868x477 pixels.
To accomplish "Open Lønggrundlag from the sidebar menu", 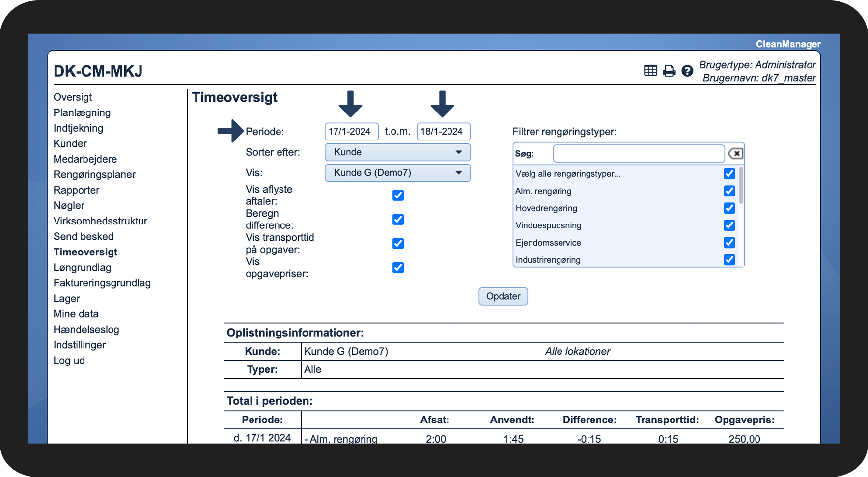I will click(x=82, y=268).
